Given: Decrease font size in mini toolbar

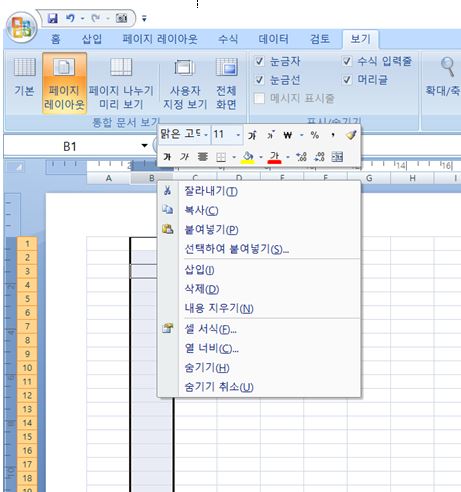Looking at the screenshot, I should pos(271,135).
